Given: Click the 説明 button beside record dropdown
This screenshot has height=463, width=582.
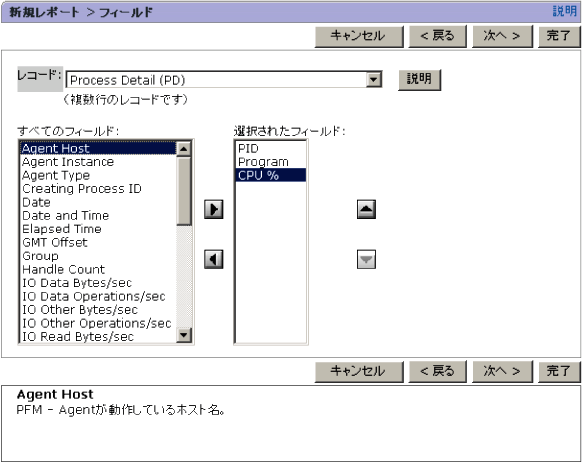Looking at the screenshot, I should click(x=419, y=79).
